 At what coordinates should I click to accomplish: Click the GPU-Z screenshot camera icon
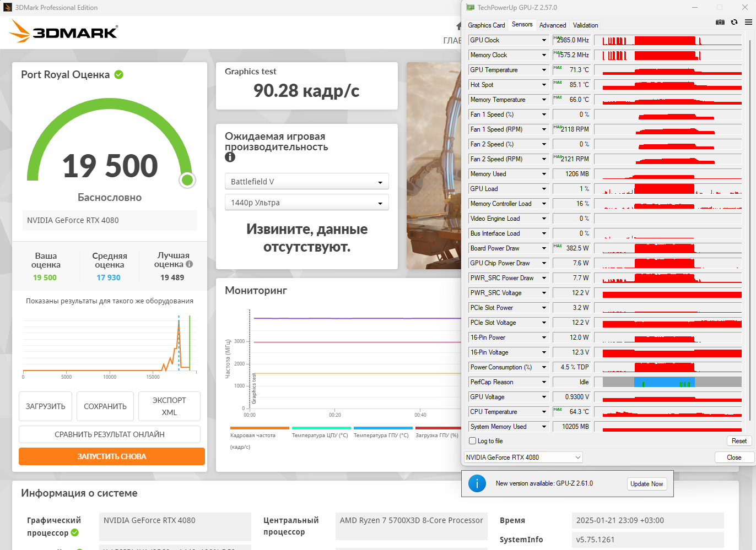click(x=720, y=22)
